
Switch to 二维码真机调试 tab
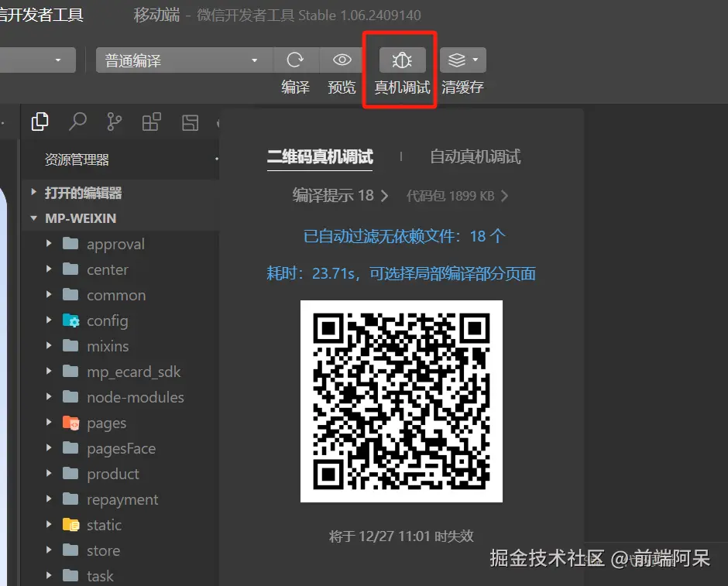(x=320, y=157)
